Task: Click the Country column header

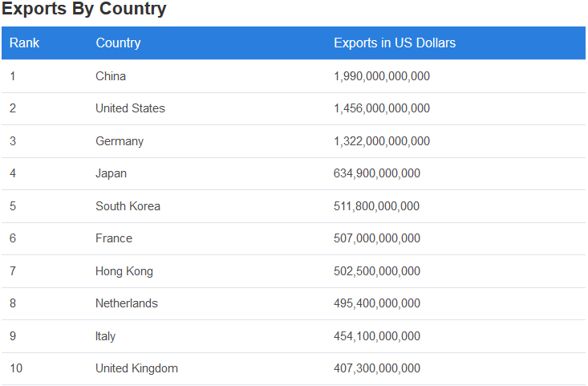Action: (x=118, y=43)
